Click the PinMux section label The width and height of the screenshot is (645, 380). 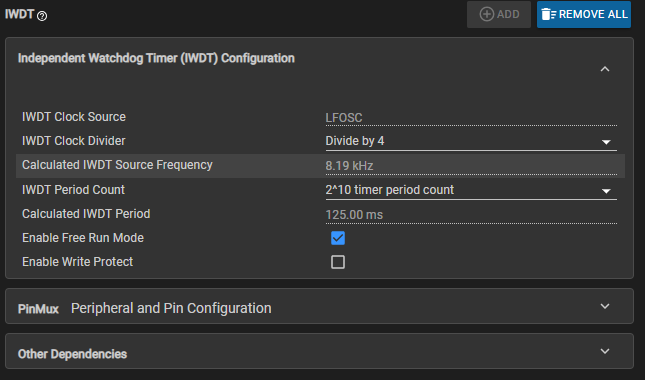(x=38, y=309)
